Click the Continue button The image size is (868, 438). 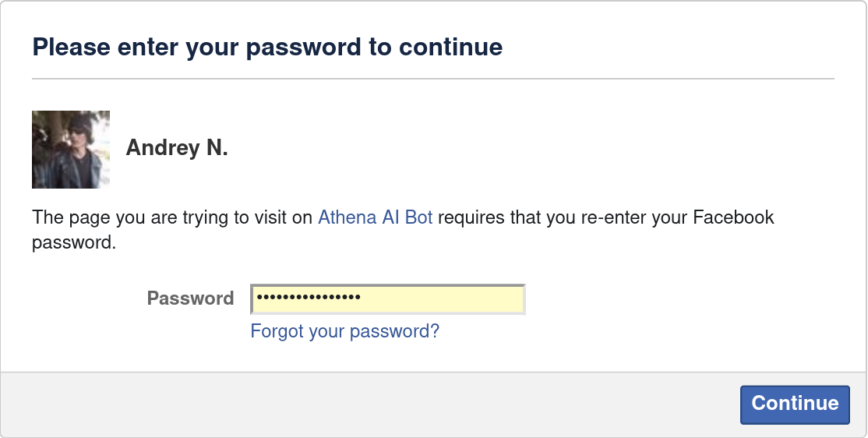(x=795, y=404)
